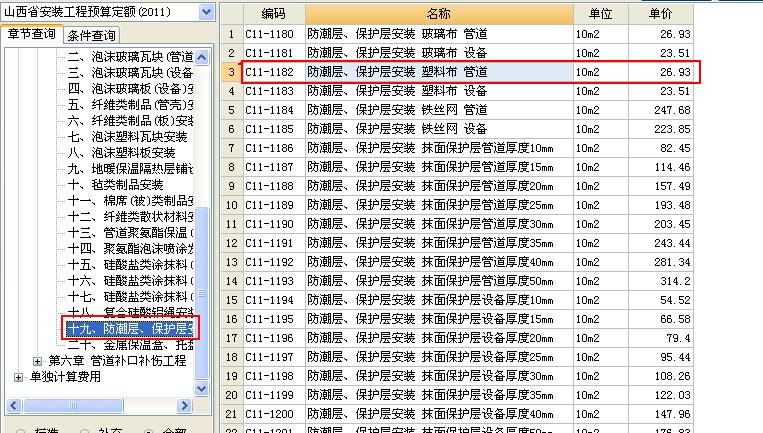This screenshot has height=433, width=763.
Task: Select tree item 十、毡类制品安装
Action: [115, 185]
